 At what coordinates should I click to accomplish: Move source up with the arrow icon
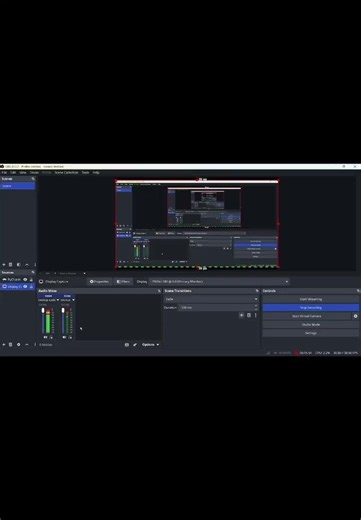[x=27, y=345]
